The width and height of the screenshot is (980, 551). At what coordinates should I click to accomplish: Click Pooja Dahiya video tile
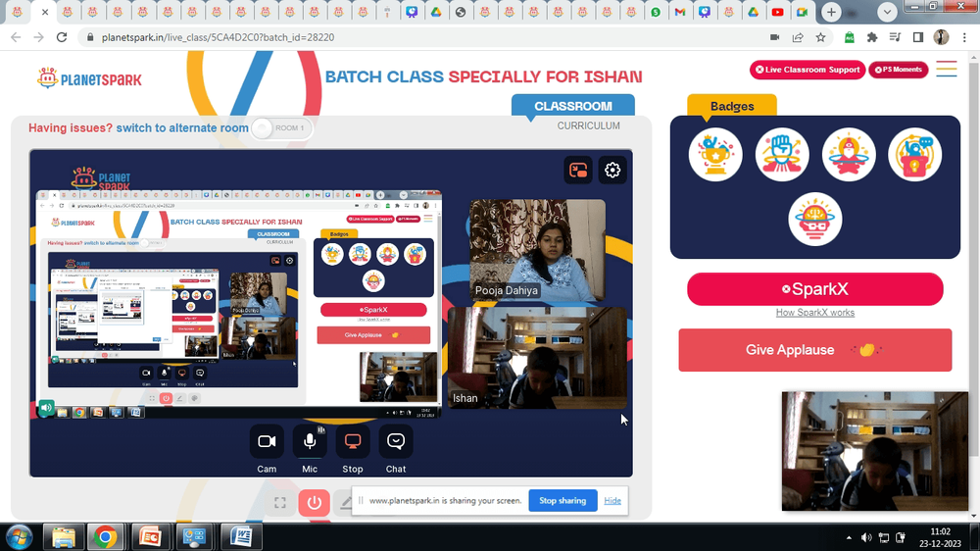coord(537,250)
